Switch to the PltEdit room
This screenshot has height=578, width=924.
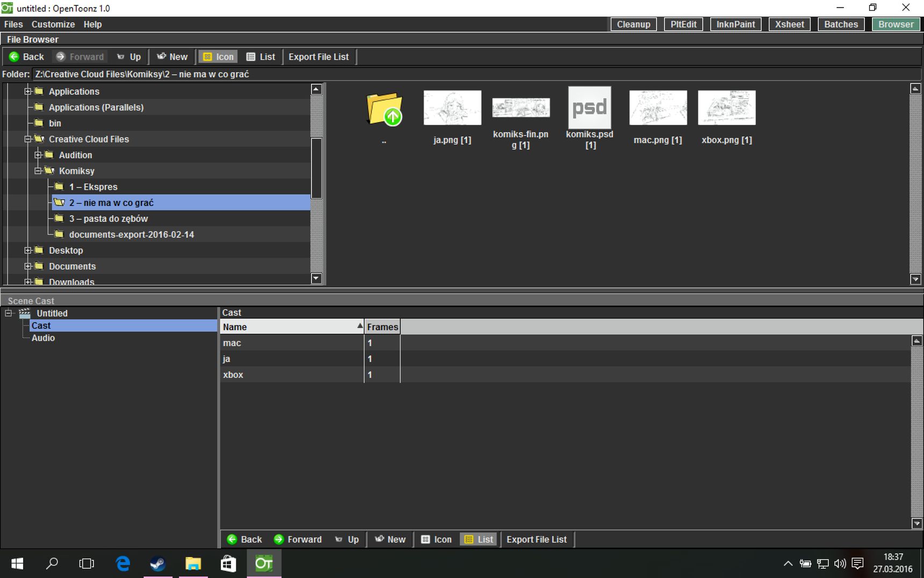point(683,24)
